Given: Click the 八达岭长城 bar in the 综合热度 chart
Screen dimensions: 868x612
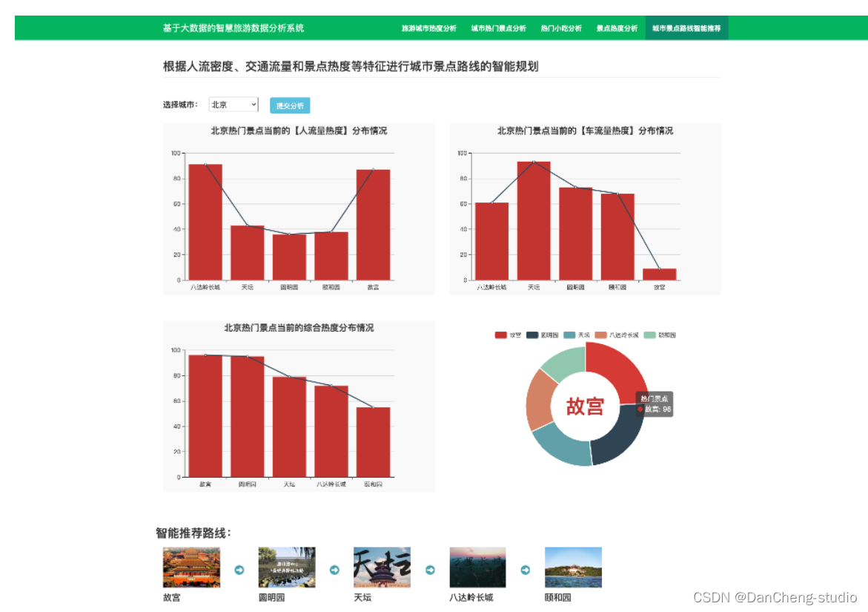Looking at the screenshot, I should (331, 432).
